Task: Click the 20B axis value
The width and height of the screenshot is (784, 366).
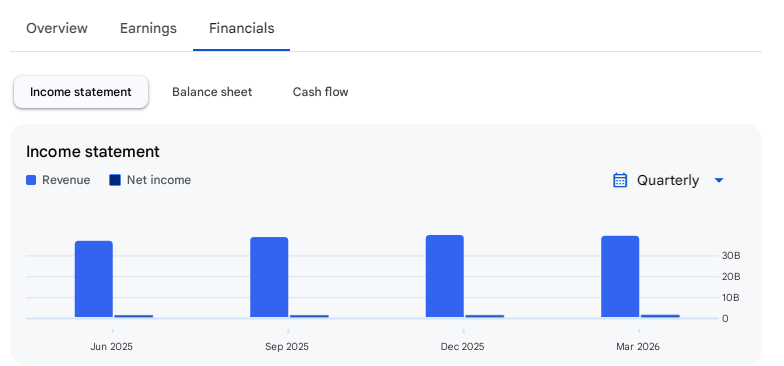Action: [731, 276]
